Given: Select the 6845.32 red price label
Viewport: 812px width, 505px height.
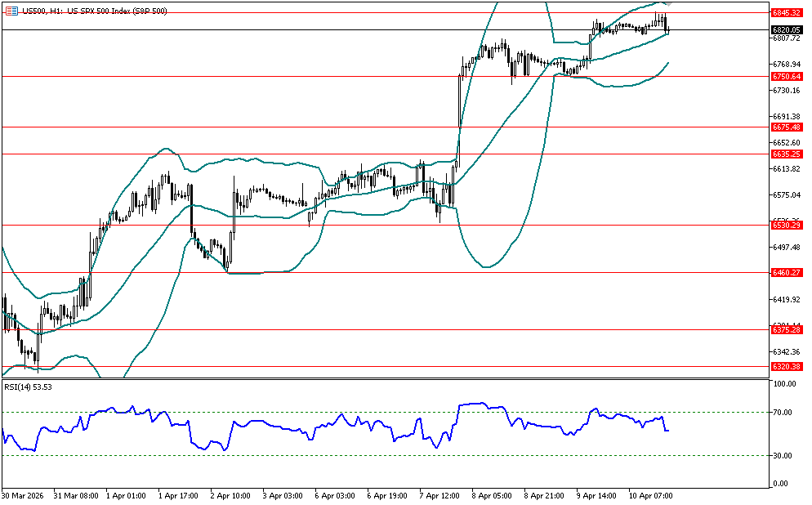Looking at the screenshot, I should click(x=787, y=13).
